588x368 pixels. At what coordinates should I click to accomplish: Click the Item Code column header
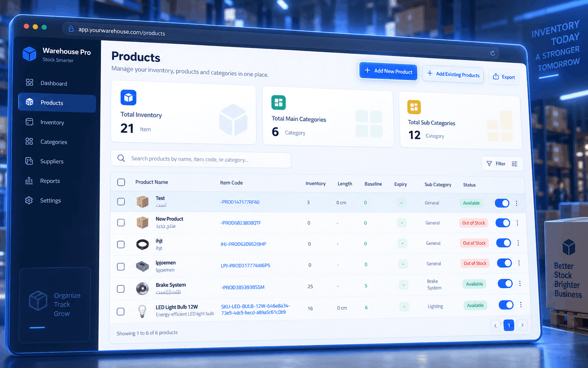231,183
